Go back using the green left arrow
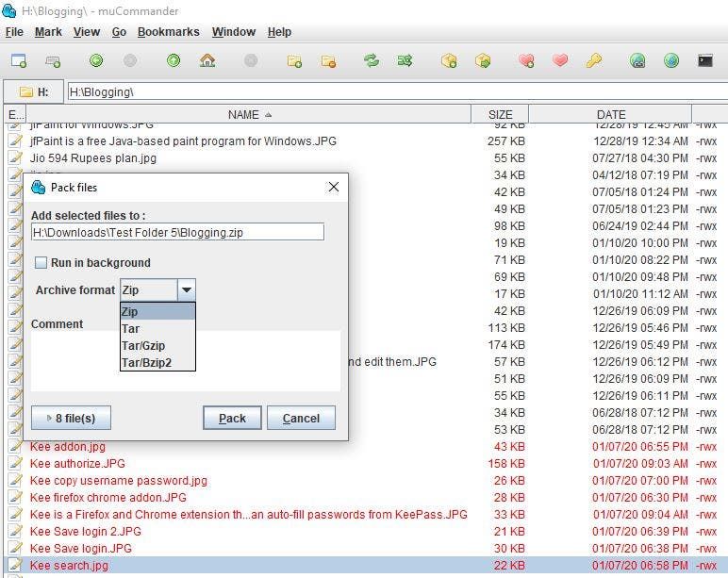This screenshot has width=728, height=578. click(x=96, y=61)
